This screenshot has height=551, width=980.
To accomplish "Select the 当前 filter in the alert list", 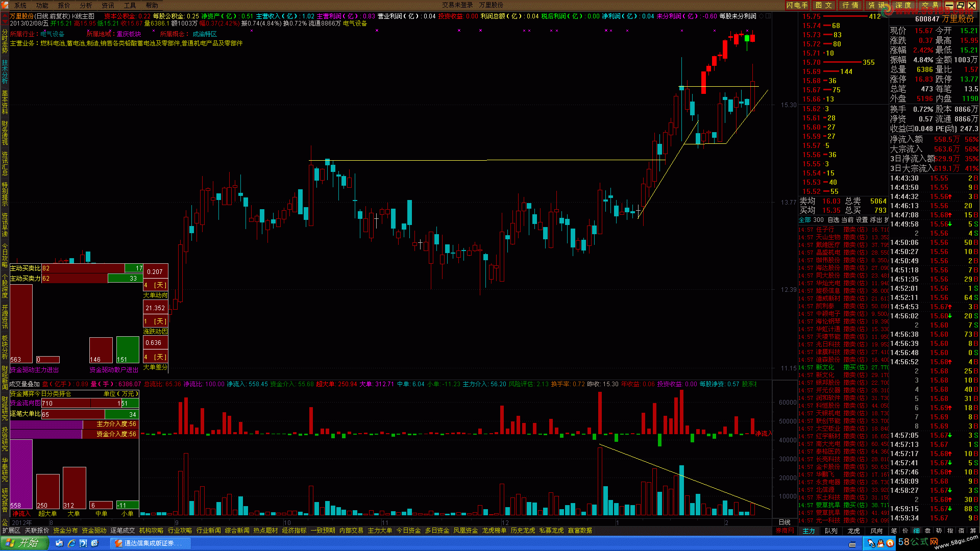I will click(847, 220).
